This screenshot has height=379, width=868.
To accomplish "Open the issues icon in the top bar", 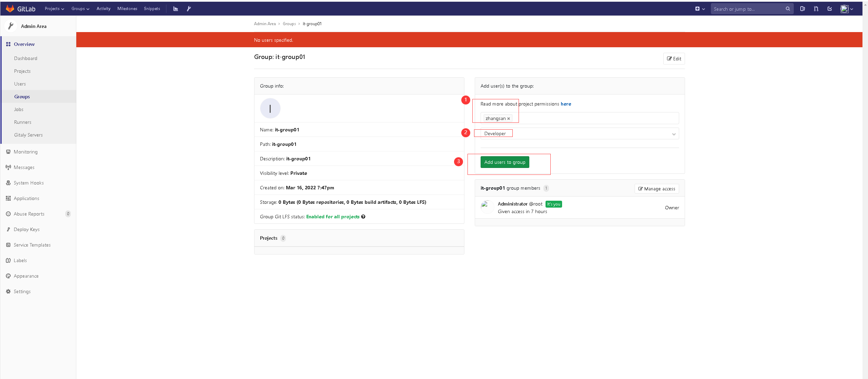I will [802, 9].
